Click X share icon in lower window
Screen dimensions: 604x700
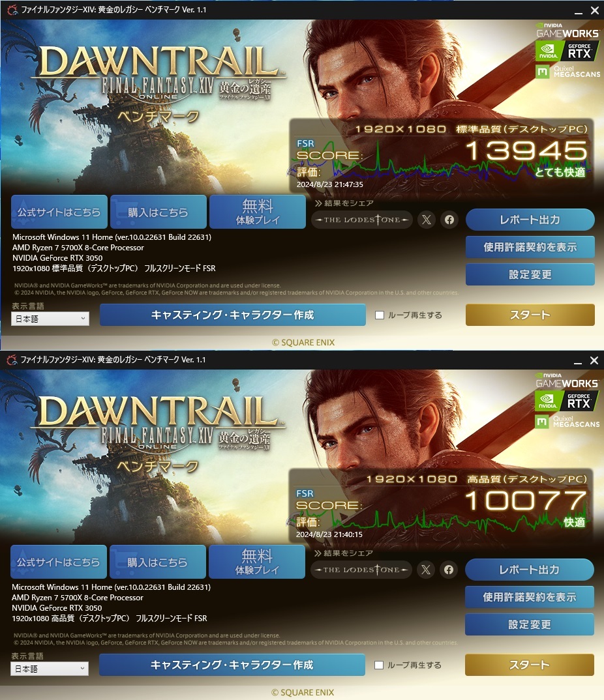click(426, 570)
